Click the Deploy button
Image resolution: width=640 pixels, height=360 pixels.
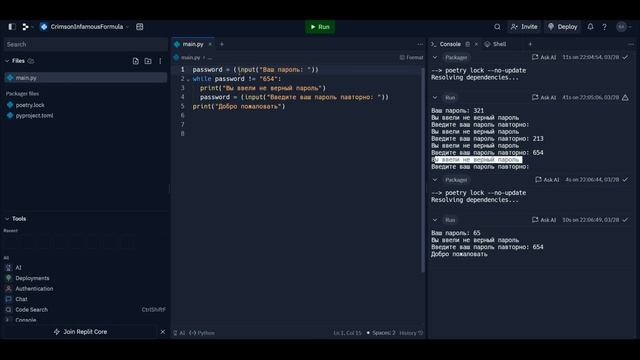(x=562, y=27)
